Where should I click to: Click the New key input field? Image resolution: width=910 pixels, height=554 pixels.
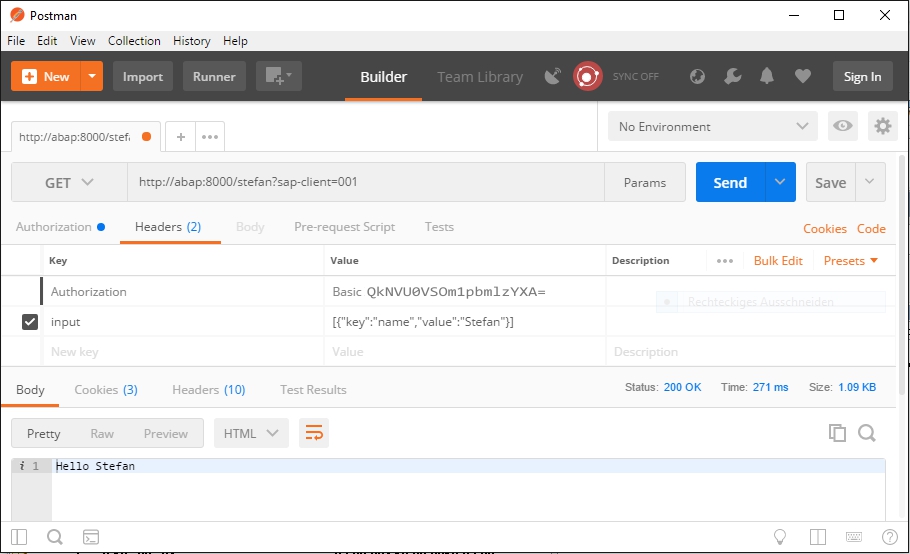click(183, 352)
